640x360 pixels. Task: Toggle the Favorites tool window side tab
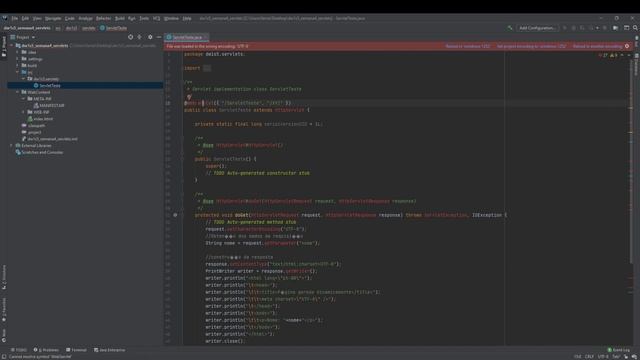4,309
